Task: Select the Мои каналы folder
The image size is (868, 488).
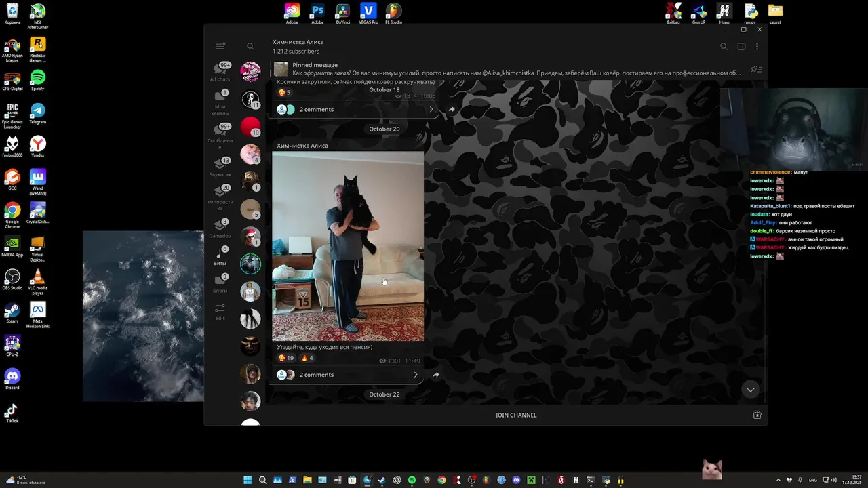Action: 220,102
